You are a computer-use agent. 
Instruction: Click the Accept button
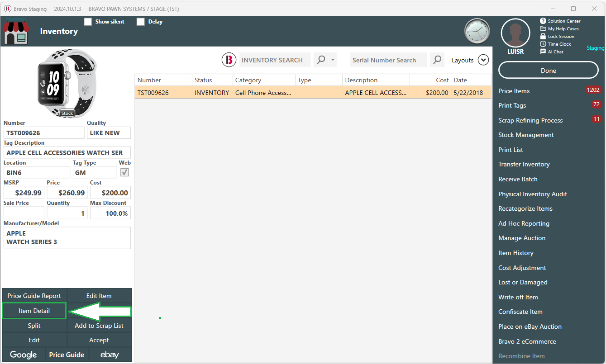tap(99, 340)
